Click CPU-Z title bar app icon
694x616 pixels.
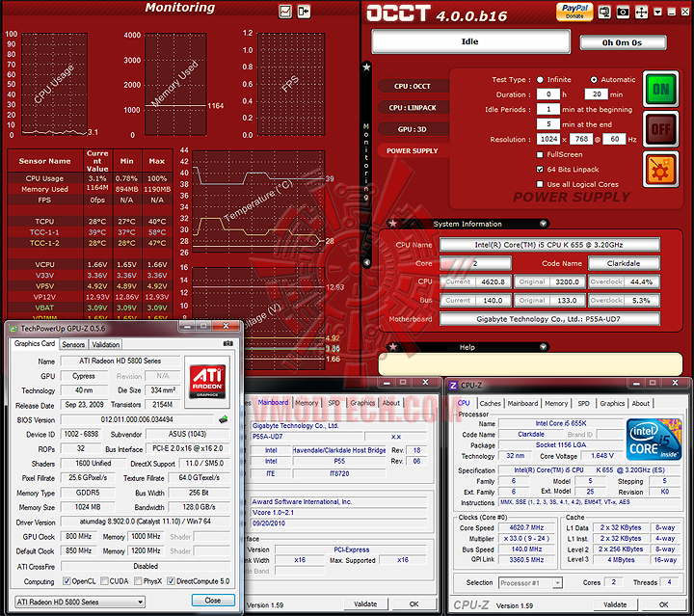[453, 386]
